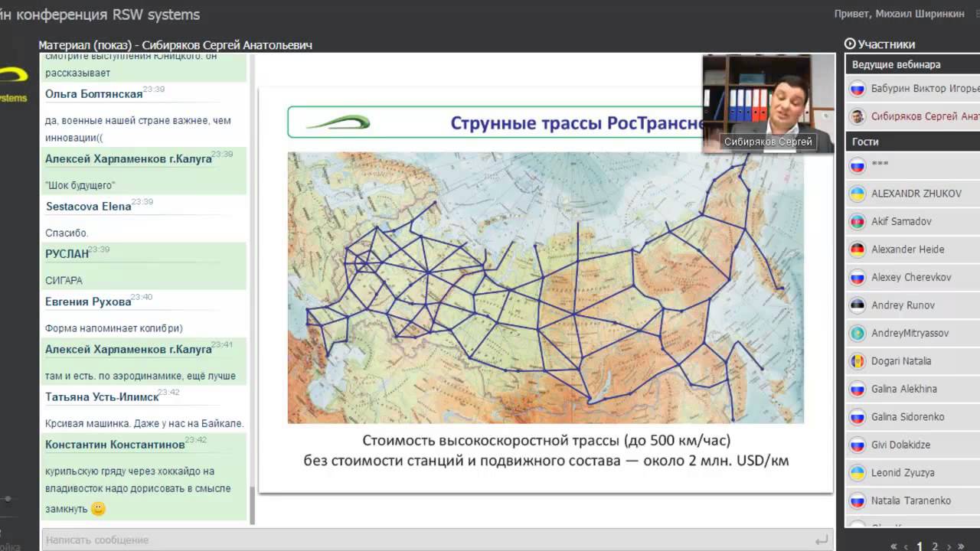Click the chat panel vertical scrollbar

[x=252, y=505]
